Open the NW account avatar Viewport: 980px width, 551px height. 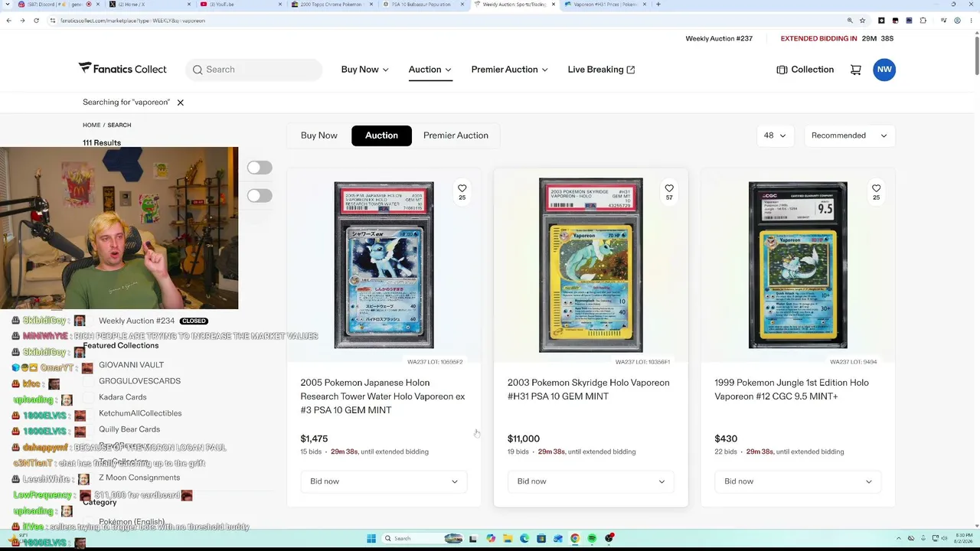(884, 70)
